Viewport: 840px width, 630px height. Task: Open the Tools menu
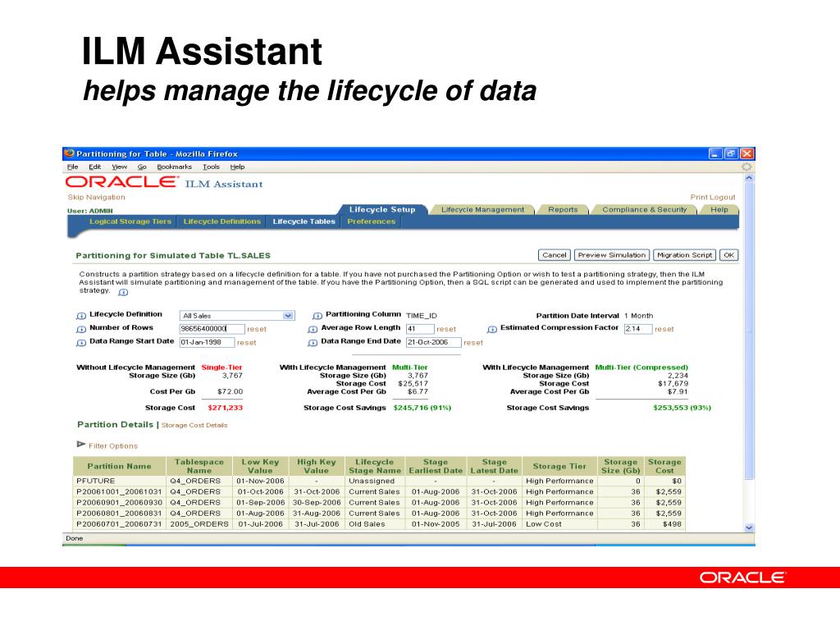(x=211, y=167)
